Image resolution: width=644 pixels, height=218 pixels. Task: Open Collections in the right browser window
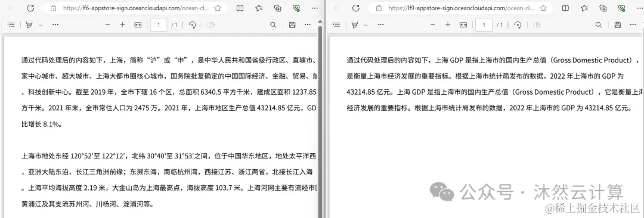603,8
